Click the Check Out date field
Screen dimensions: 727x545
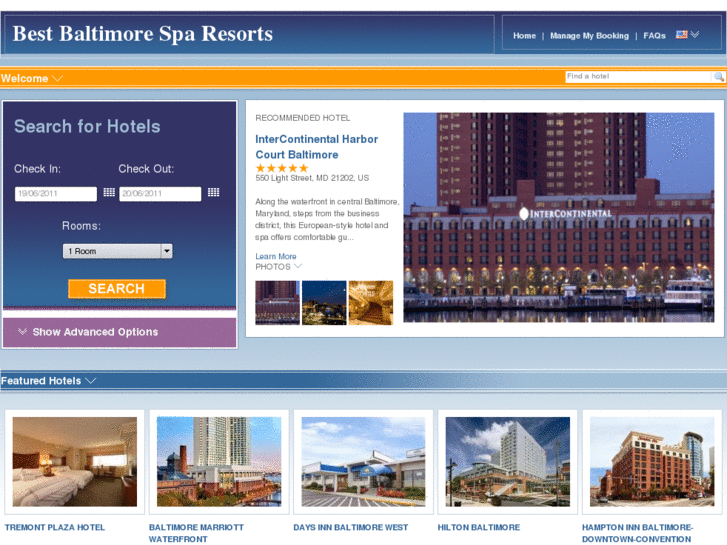[x=160, y=194]
